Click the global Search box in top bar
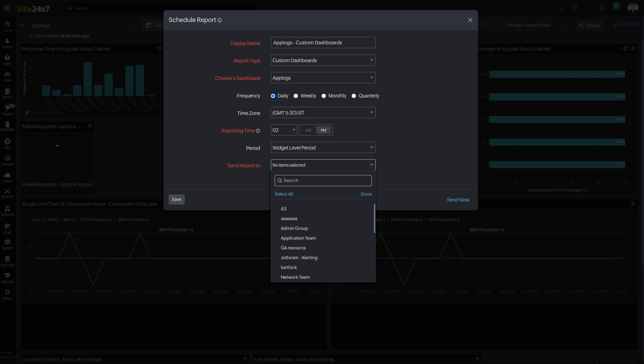The width and height of the screenshot is (644, 364). click(161, 8)
